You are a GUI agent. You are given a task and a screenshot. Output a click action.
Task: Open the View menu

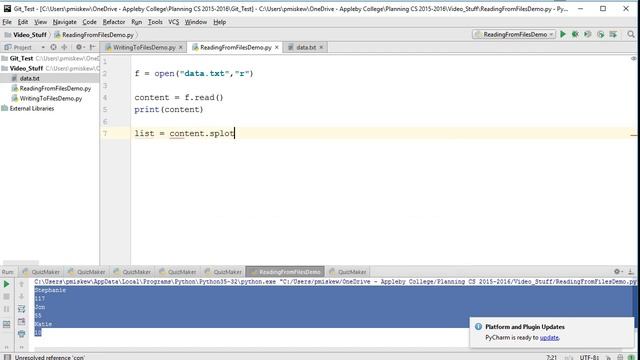click(40, 22)
